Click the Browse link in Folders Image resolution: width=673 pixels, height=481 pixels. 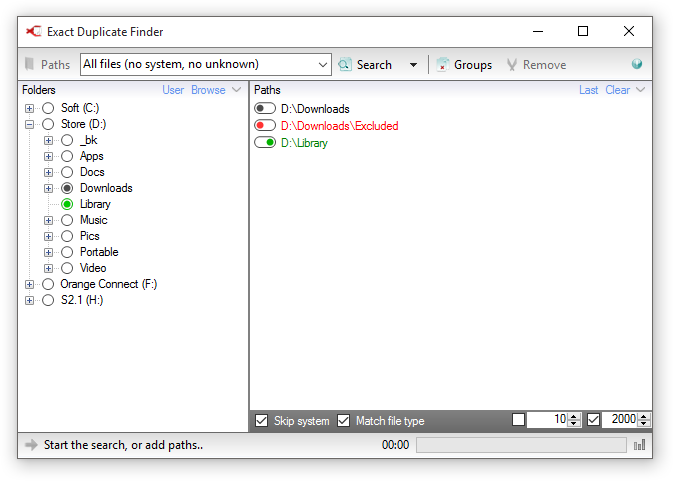coord(208,90)
